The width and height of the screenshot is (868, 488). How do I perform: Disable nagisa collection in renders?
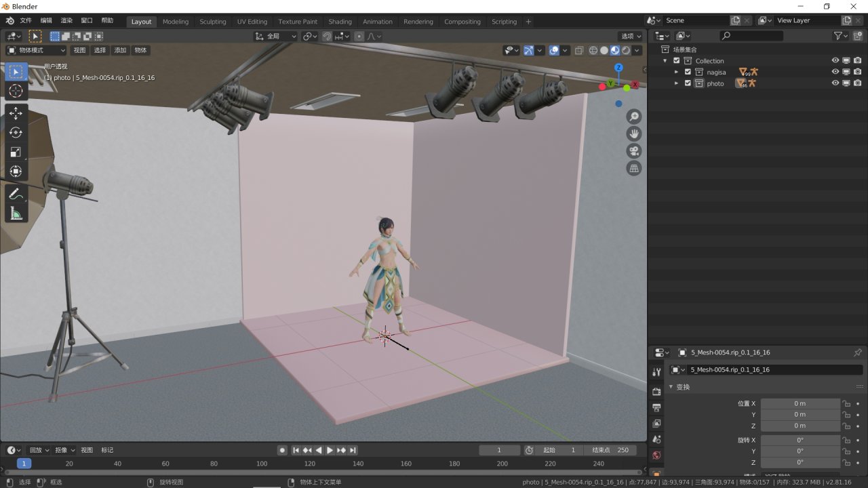pos(858,72)
